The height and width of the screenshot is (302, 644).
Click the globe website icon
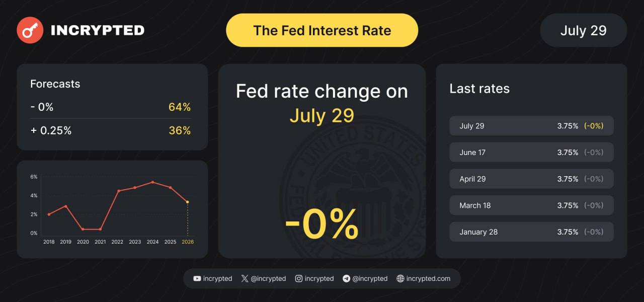coord(400,278)
